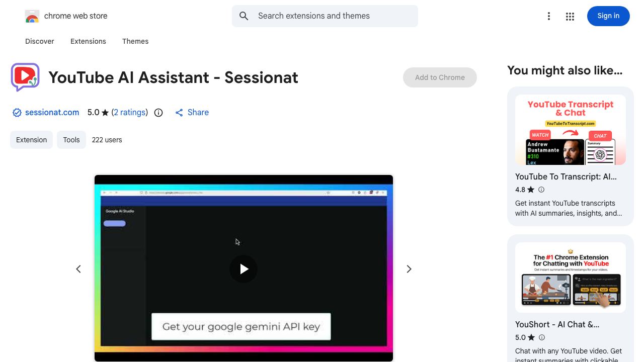Open the Google apps grid

(x=570, y=17)
